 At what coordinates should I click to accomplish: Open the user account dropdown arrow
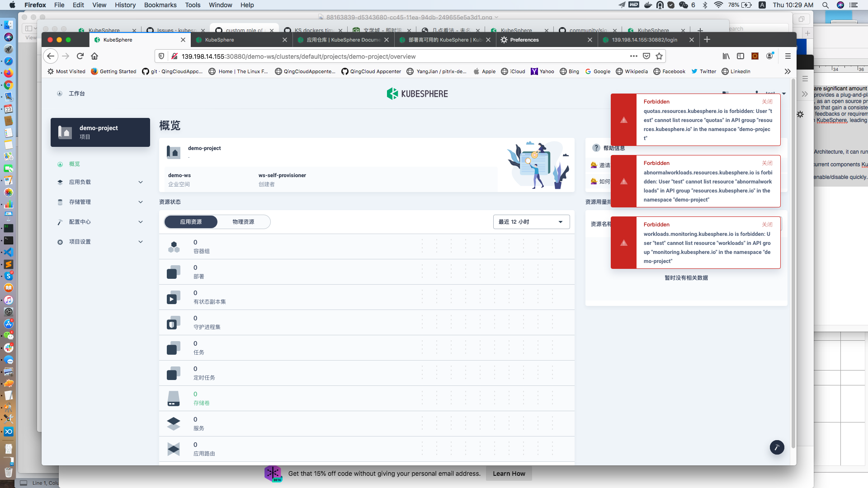point(784,94)
